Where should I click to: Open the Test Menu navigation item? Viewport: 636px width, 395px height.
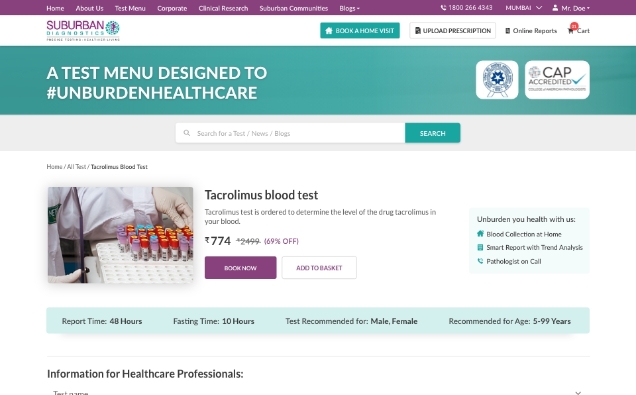point(130,8)
